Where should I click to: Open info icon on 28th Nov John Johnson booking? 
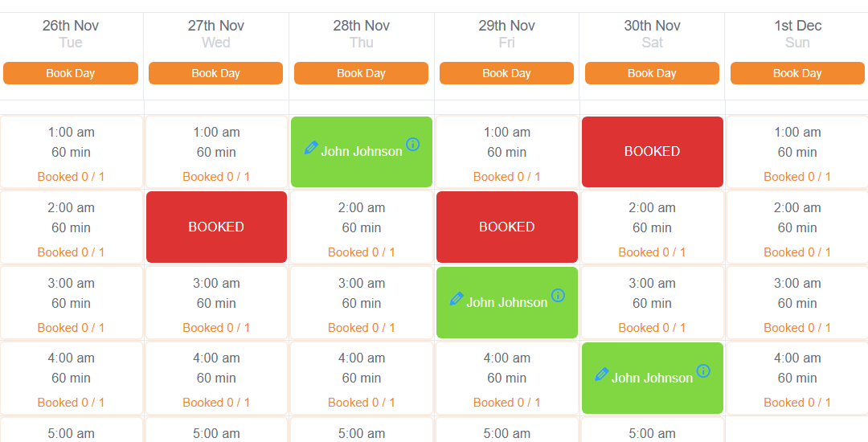pos(412,145)
